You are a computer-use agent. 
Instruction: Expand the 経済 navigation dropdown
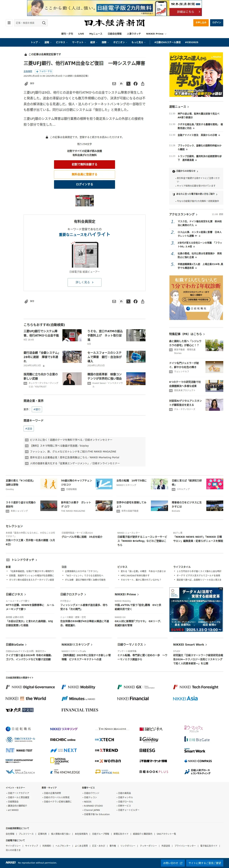coord(94,42)
